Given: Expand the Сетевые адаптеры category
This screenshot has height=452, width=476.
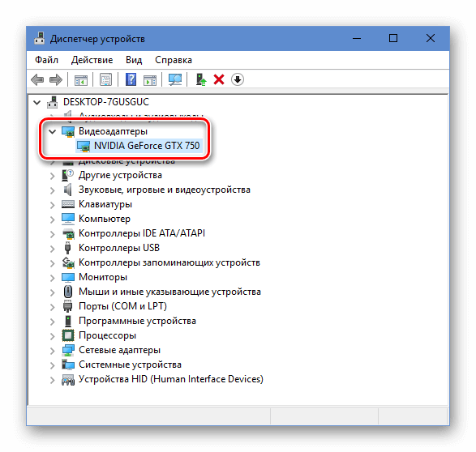Looking at the screenshot, I should (53, 351).
